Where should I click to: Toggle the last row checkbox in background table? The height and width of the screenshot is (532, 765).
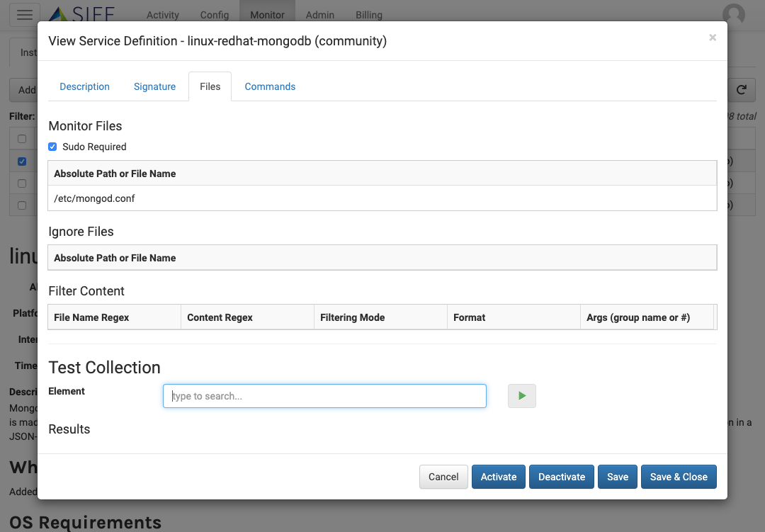[x=22, y=205]
